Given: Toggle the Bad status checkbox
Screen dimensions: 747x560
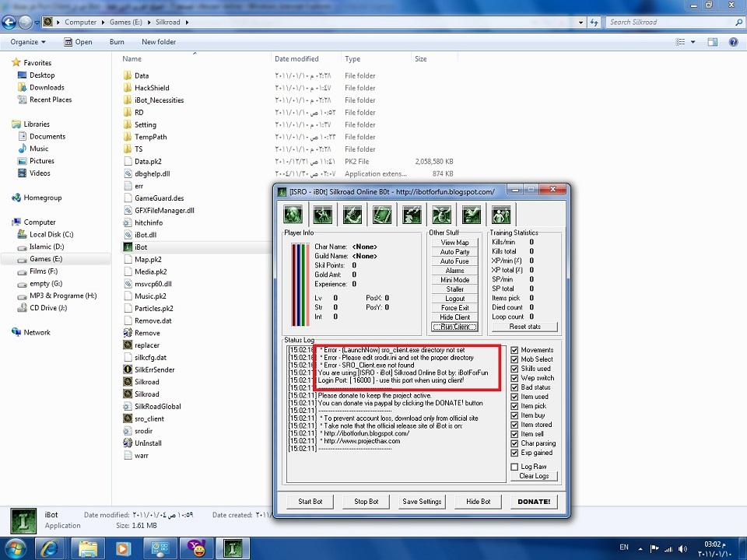Looking at the screenshot, I should 514,387.
